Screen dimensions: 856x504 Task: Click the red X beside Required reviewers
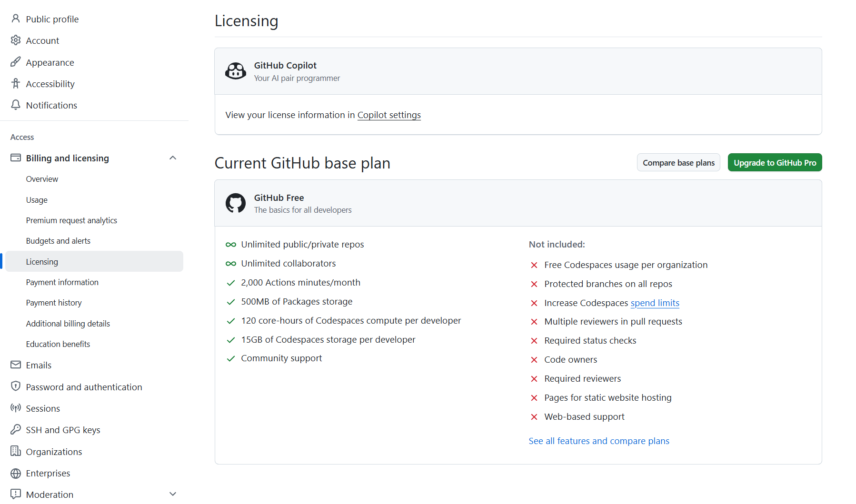pyautogui.click(x=534, y=379)
